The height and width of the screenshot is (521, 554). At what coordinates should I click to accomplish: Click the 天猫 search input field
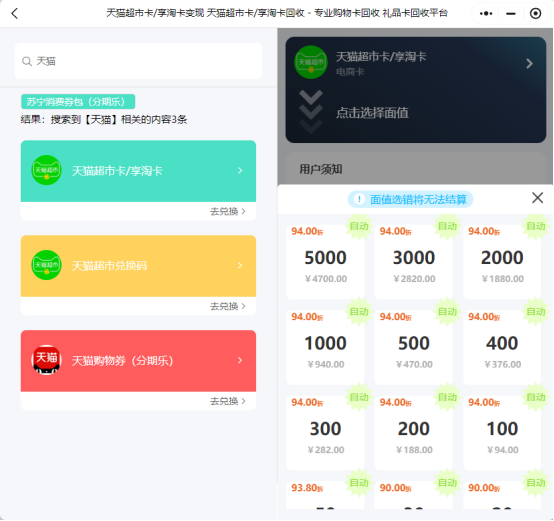138,61
